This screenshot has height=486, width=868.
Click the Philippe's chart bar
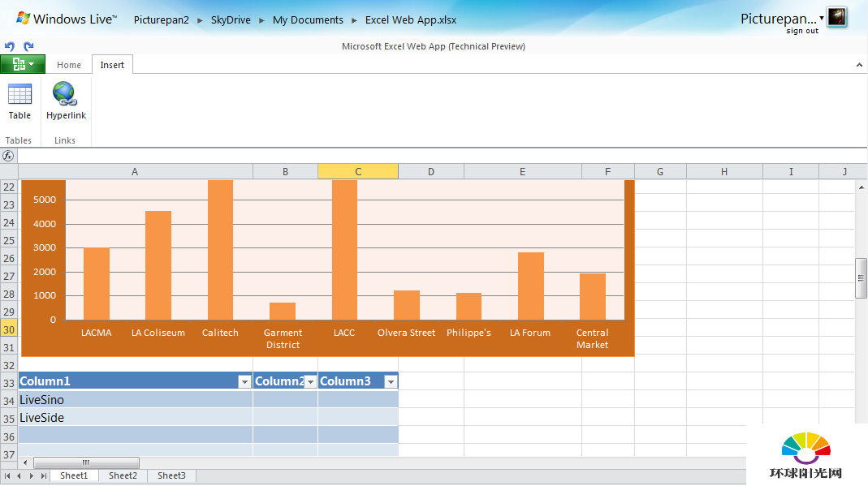[469, 307]
